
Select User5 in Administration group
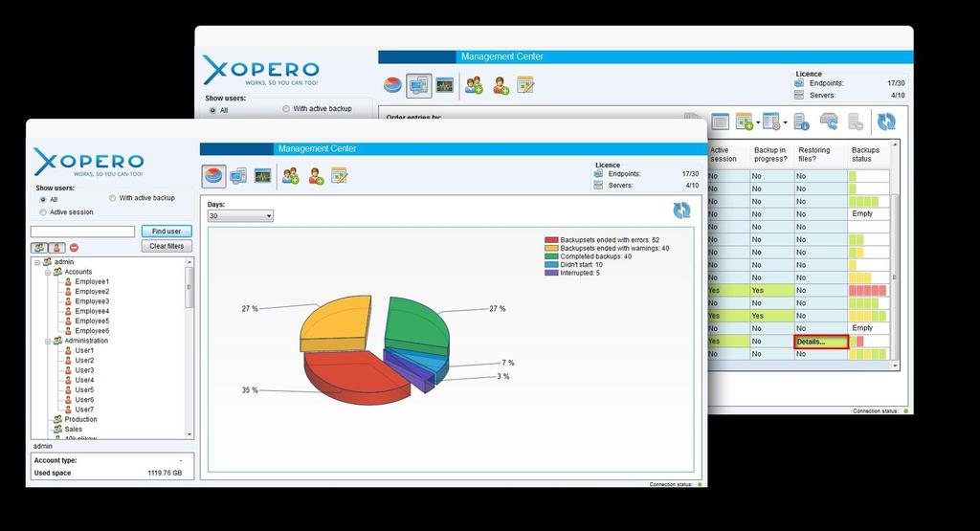pyautogui.click(x=84, y=389)
